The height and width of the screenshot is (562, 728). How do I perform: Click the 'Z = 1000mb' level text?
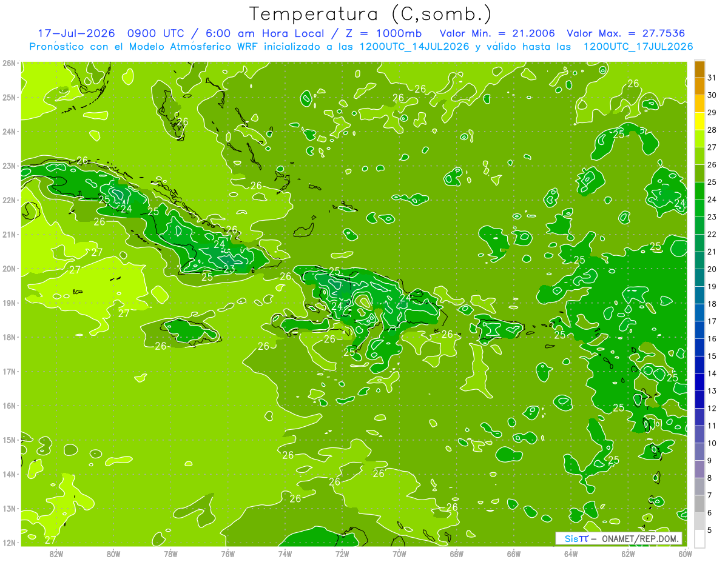point(381,33)
